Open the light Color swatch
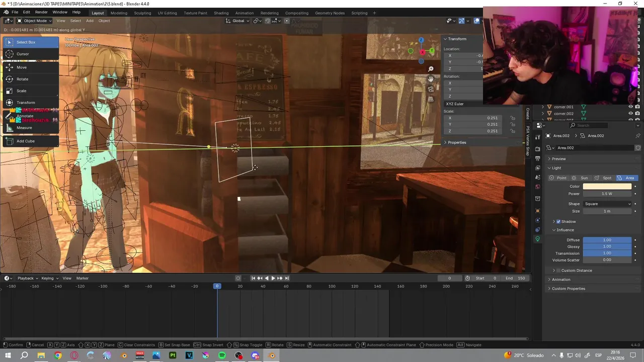 607,187
